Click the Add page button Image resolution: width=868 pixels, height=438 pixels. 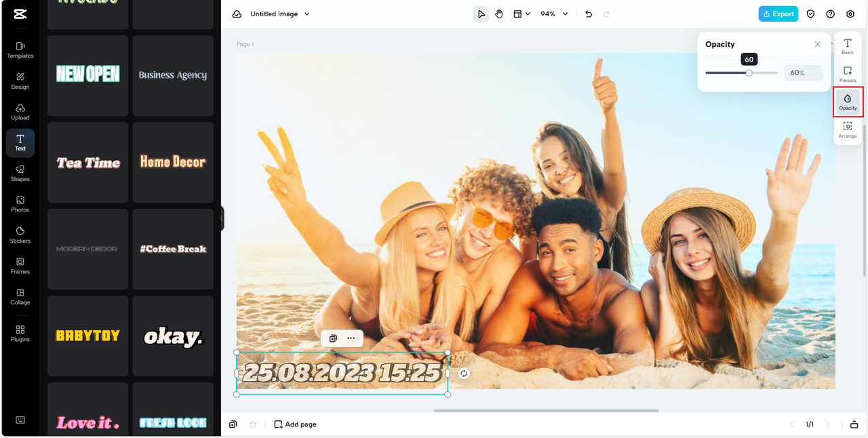tap(295, 424)
